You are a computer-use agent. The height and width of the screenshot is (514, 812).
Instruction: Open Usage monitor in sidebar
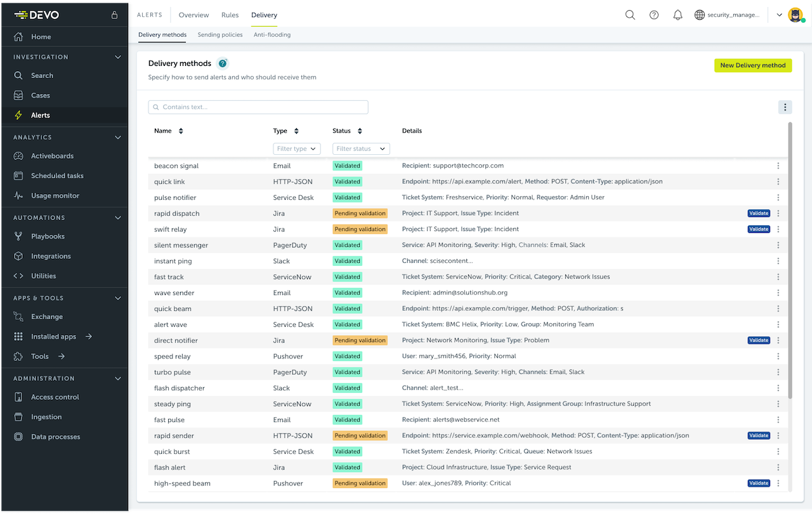point(55,195)
